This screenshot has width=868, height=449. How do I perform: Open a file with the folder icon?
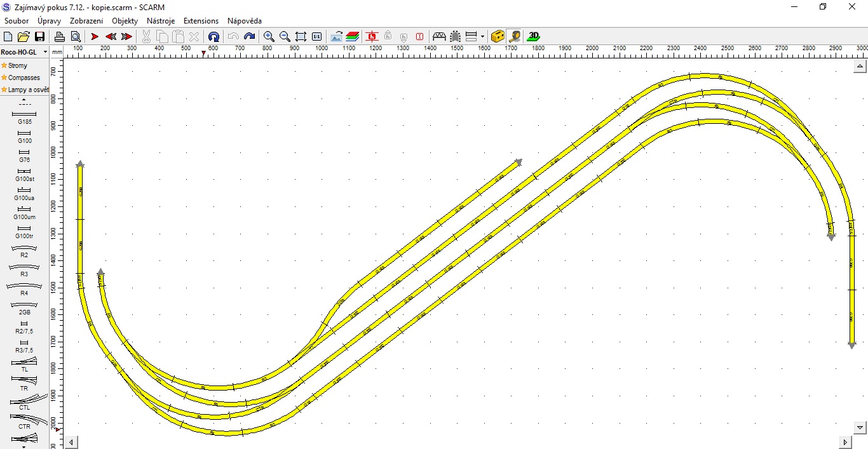coord(24,37)
